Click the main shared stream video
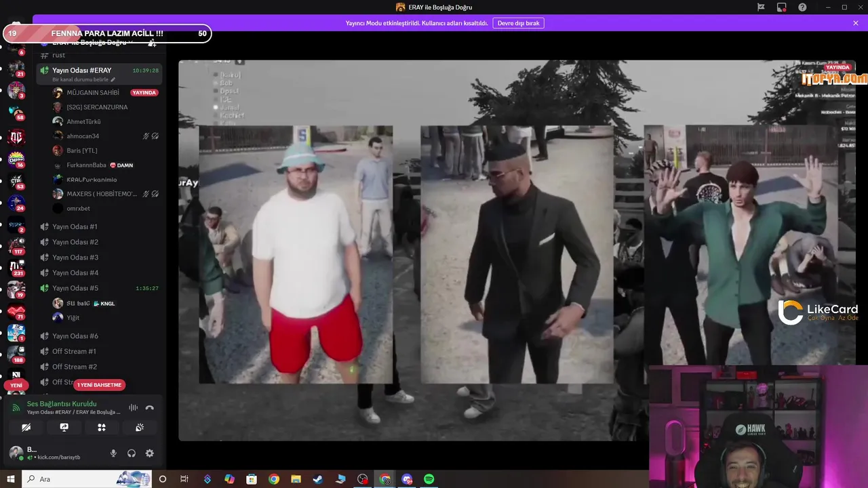The width and height of the screenshot is (868, 488). pos(517,250)
